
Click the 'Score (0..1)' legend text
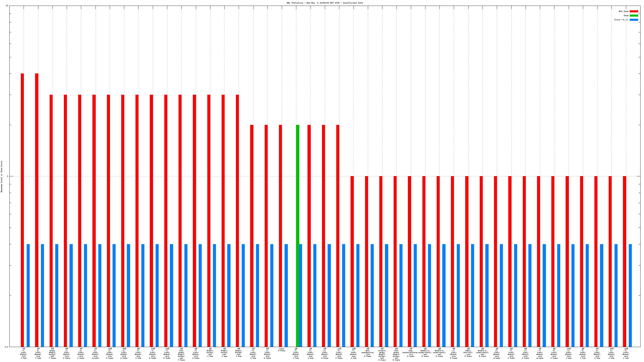pos(621,20)
